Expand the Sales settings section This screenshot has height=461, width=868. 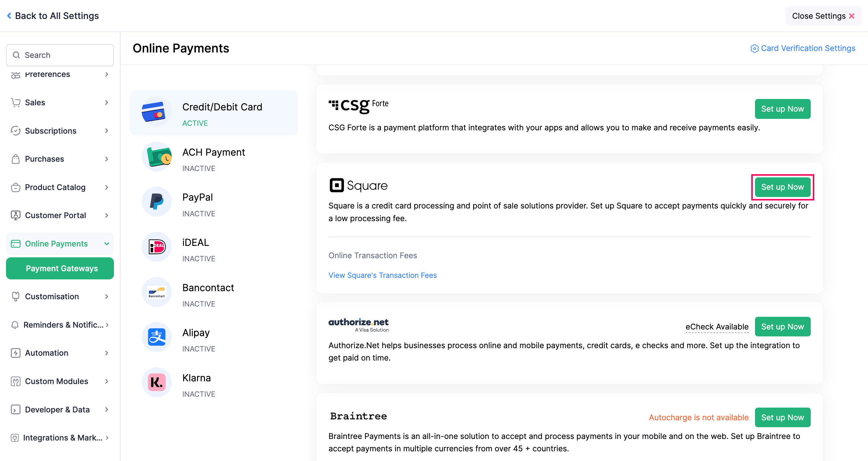[60, 103]
